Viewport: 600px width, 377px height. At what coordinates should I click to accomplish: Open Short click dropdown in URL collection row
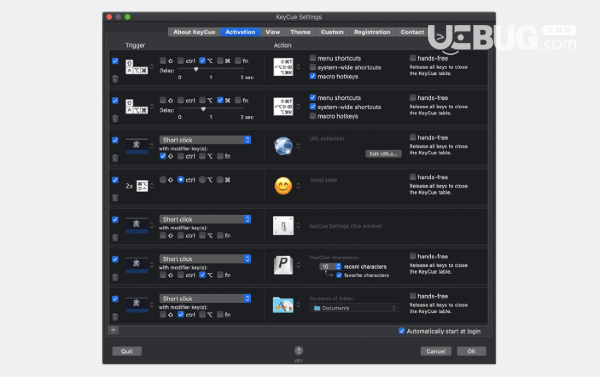(205, 140)
